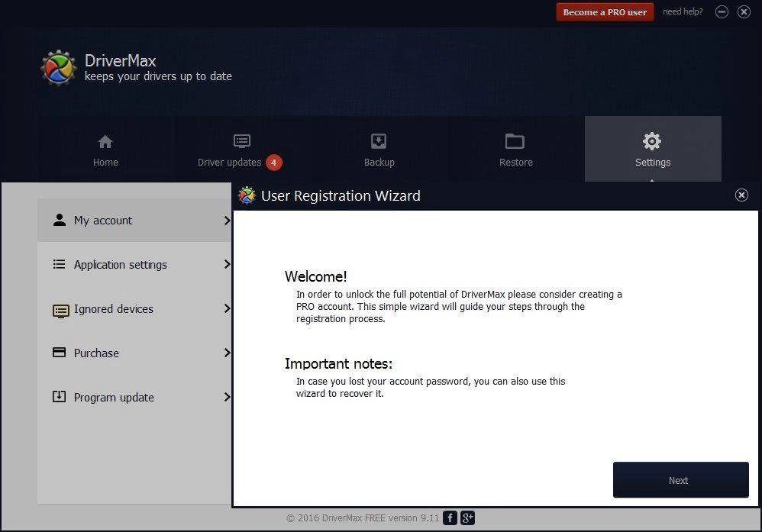Viewport: 762px width, 532px height.
Task: Open the Facebook page icon
Action: (450, 518)
